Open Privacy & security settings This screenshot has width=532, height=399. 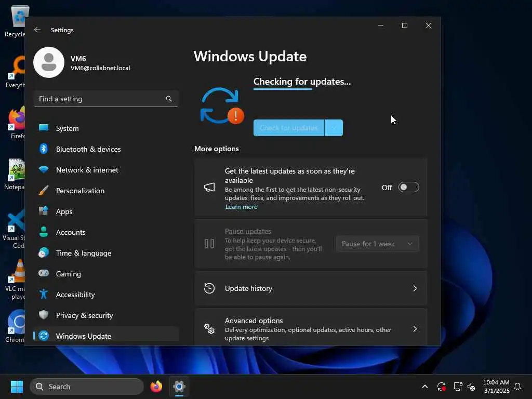pyautogui.click(x=106, y=315)
